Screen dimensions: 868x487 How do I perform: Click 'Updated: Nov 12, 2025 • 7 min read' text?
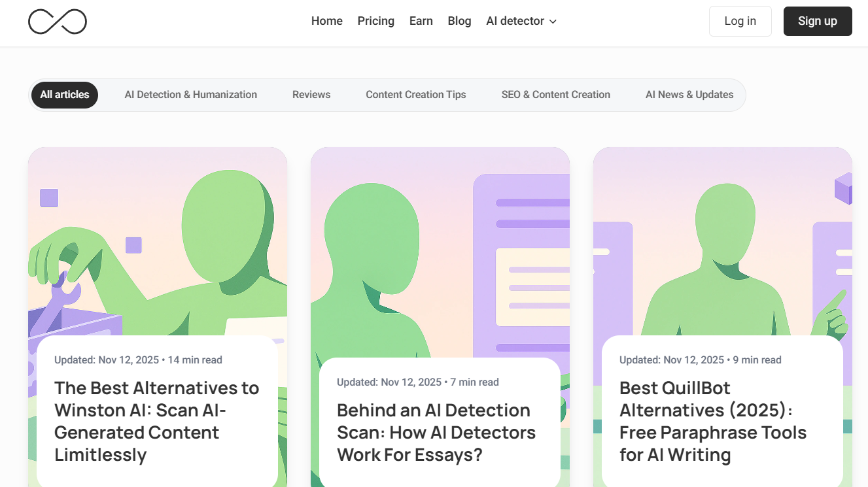(x=418, y=382)
